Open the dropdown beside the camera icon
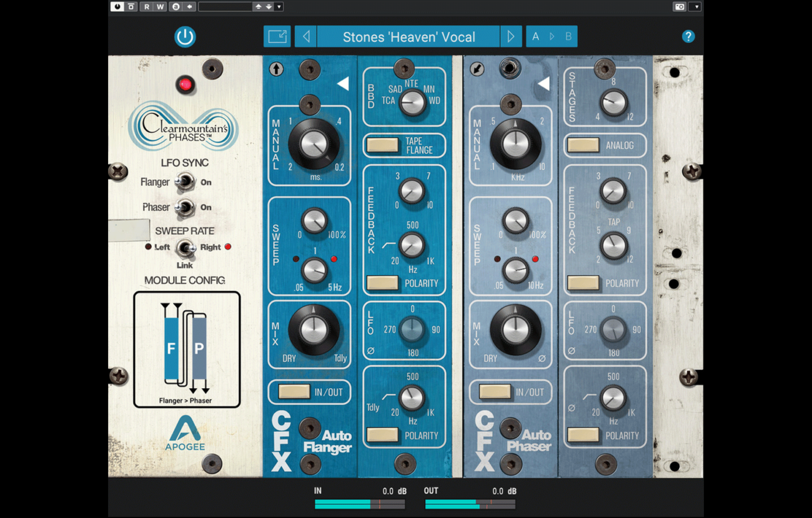The image size is (812, 518). point(695,7)
